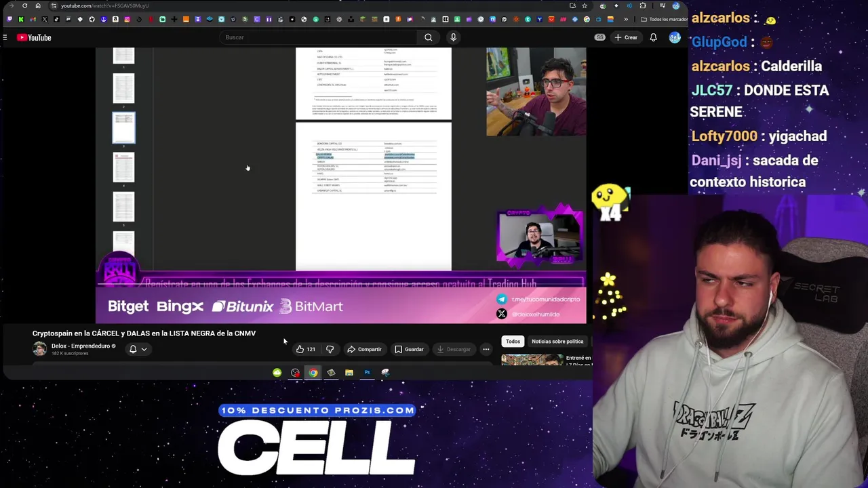
Task: Start voice search with microphone icon
Action: pos(453,37)
